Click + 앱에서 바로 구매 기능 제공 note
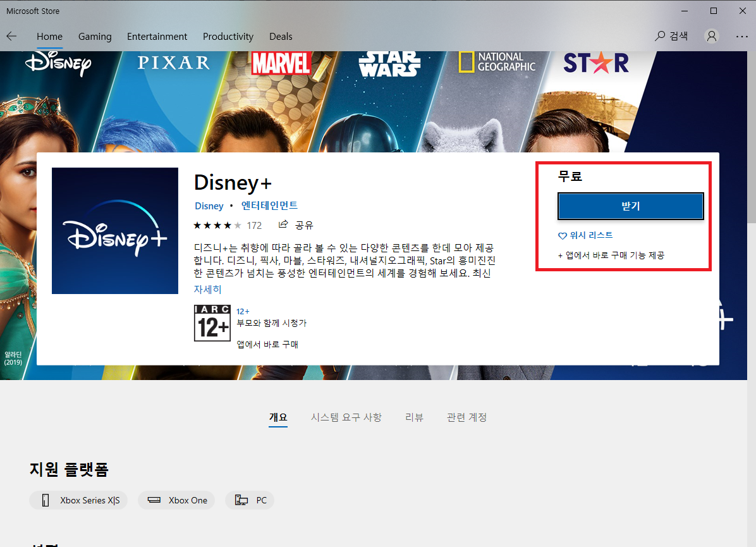Viewport: 756px width, 547px height. coord(611,255)
